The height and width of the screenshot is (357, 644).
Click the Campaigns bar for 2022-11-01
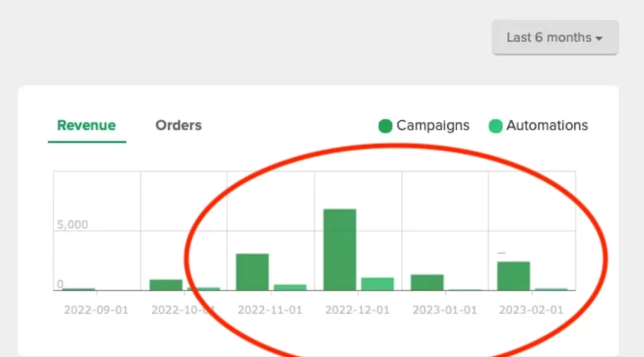coord(252,272)
